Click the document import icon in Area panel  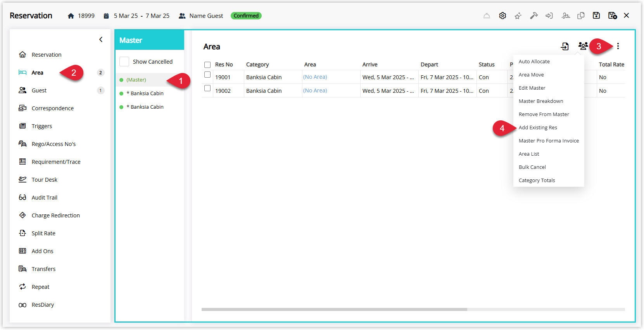coord(565,47)
